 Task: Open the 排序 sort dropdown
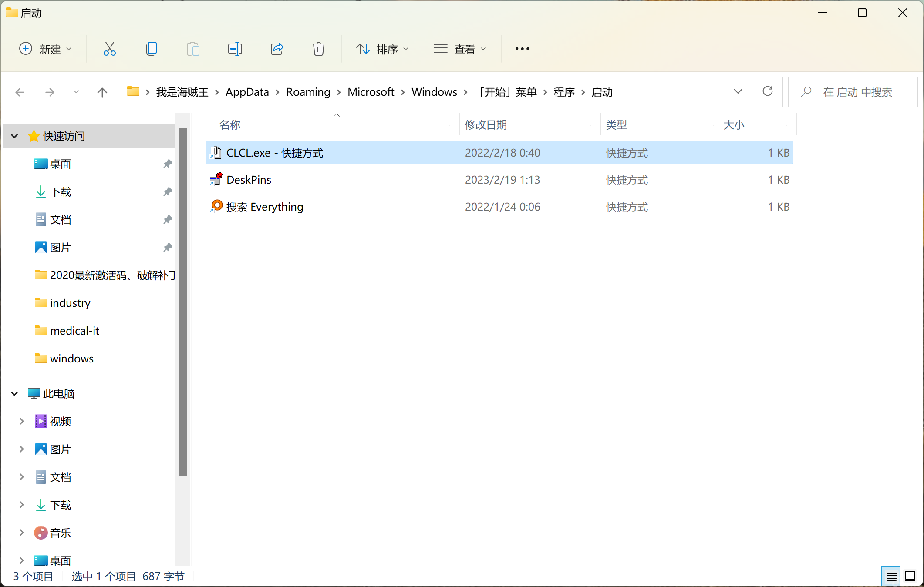382,49
